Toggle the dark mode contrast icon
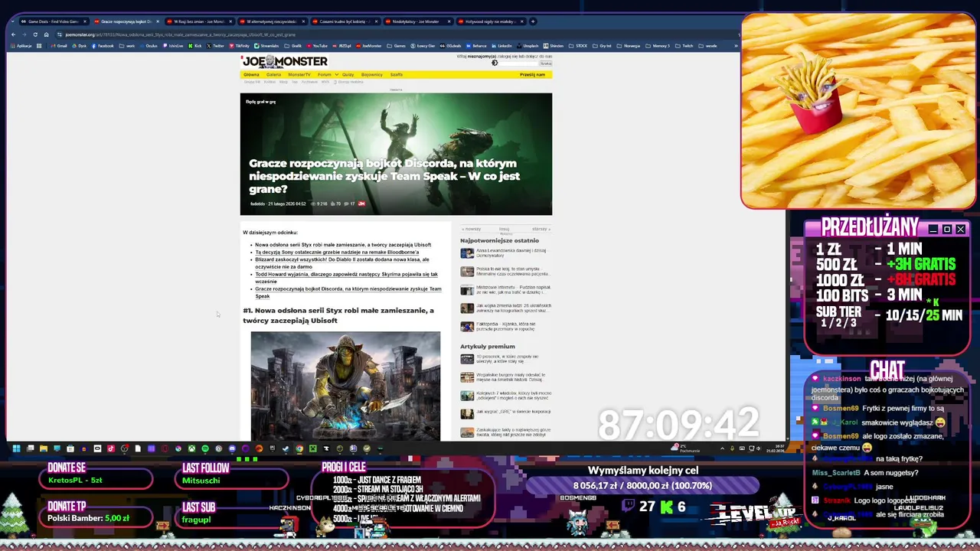Screen dimensions: 980x551 (495, 63)
